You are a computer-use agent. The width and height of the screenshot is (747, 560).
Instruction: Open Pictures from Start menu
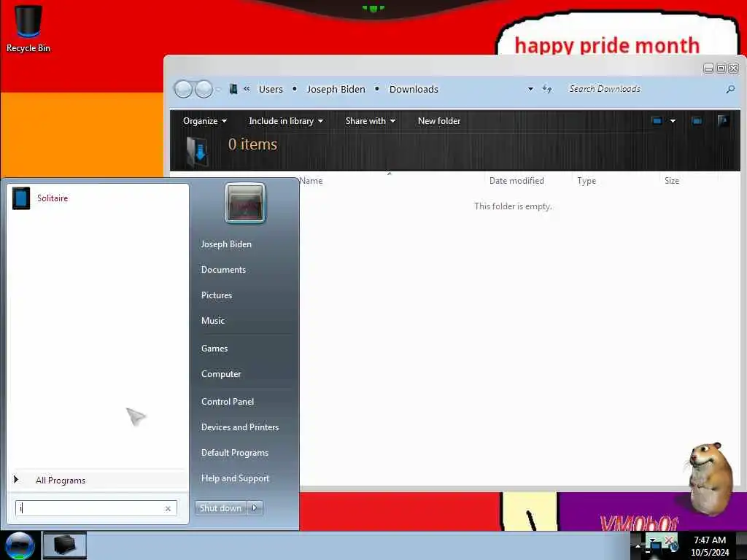[x=217, y=295]
